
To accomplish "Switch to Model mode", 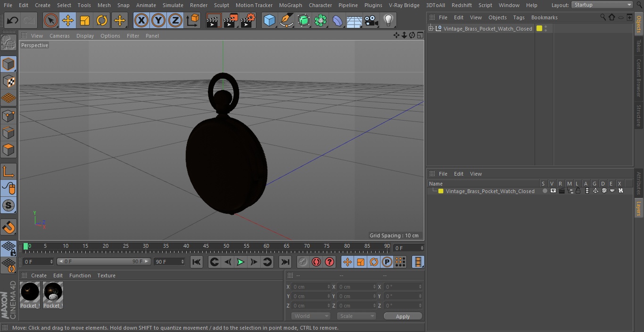I will point(8,64).
